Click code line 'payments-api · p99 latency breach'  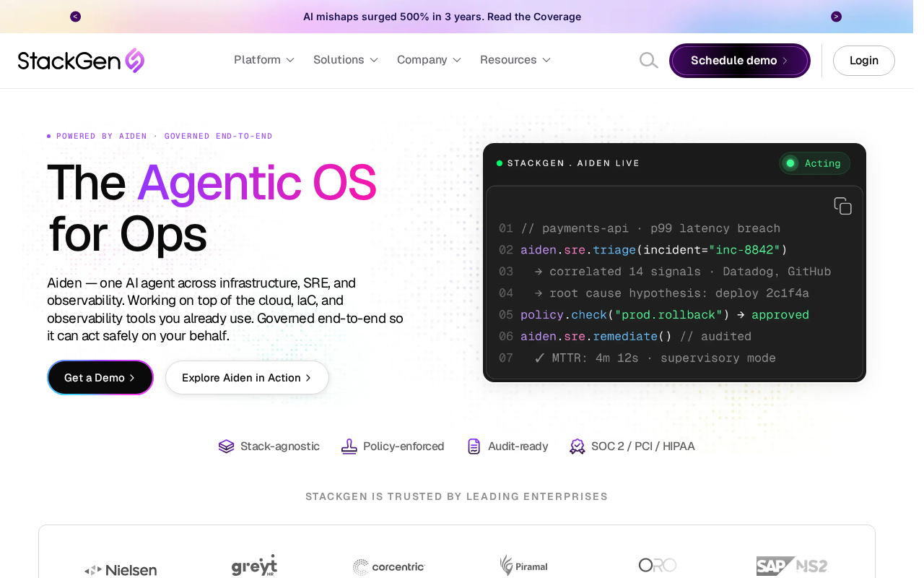click(x=650, y=228)
